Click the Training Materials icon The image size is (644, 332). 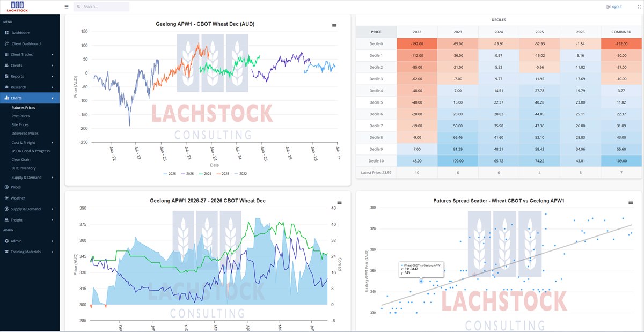tap(6, 252)
